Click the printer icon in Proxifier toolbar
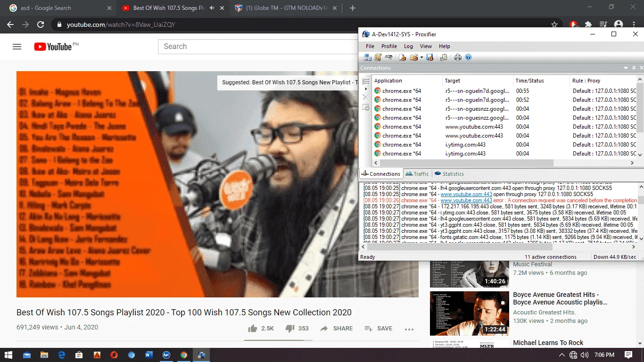Image resolution: width=644 pixels, height=362 pixels. pos(457,57)
